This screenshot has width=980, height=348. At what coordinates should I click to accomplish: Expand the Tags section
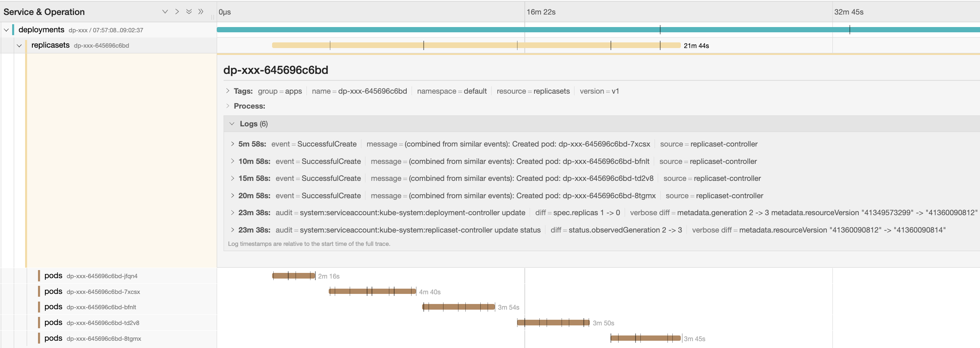pyautogui.click(x=228, y=91)
